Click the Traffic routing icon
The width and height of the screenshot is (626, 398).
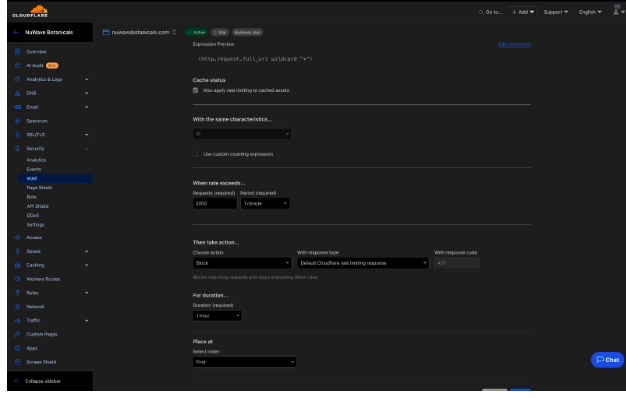point(18,321)
